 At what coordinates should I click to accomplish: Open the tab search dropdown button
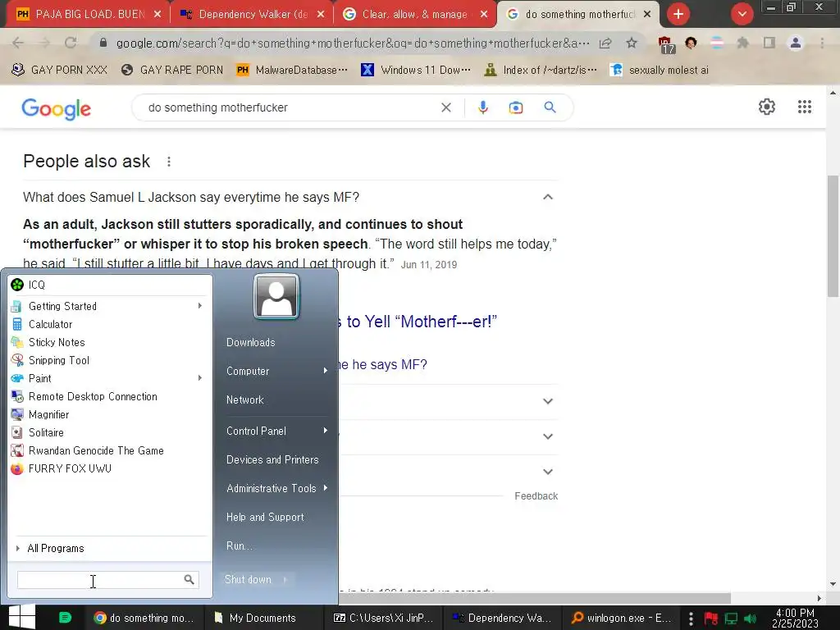742,14
